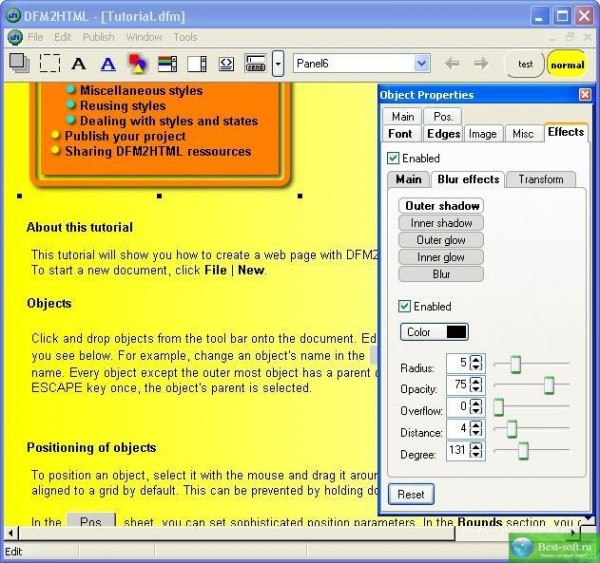The height and width of the screenshot is (563, 600).
Task: Select the dashed selection rectangle tool
Action: pos(50,63)
